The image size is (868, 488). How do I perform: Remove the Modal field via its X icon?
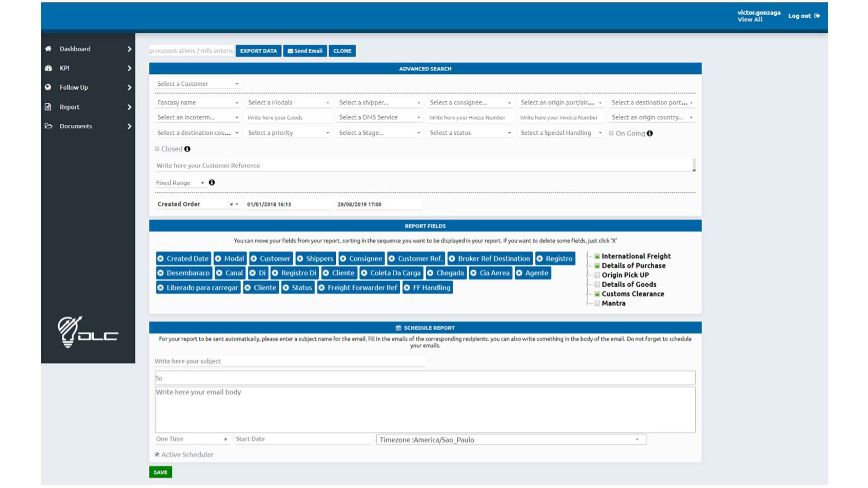(218, 259)
